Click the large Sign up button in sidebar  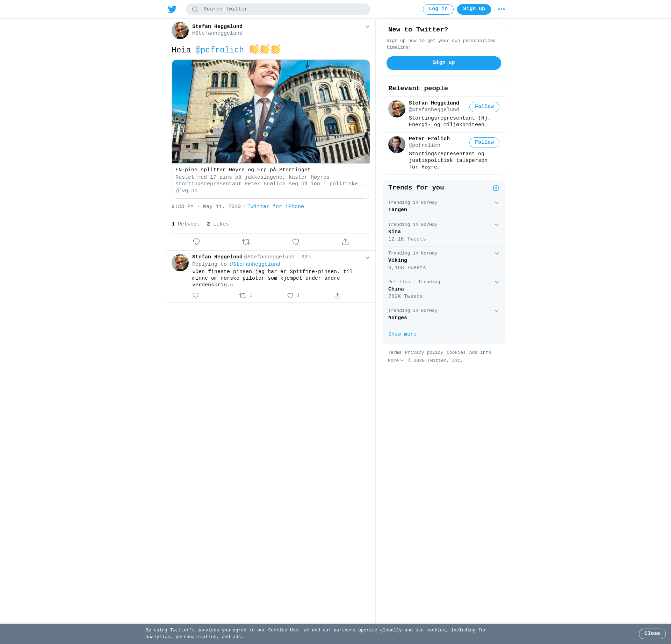[443, 63]
